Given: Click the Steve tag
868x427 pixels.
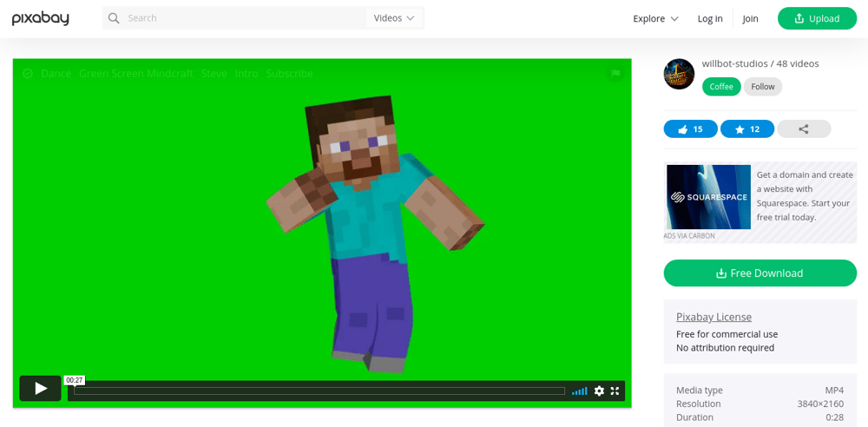Looking at the screenshot, I should pyautogui.click(x=214, y=74).
